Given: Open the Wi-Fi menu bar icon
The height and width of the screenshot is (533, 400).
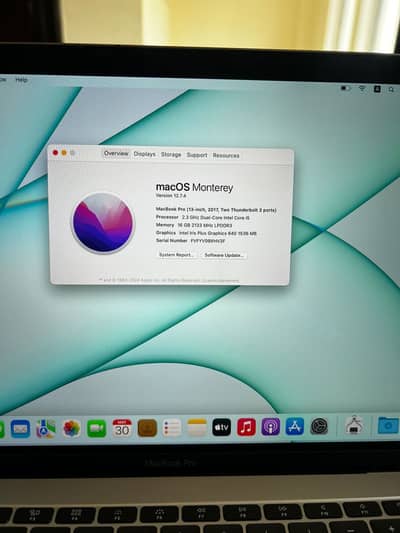Looking at the screenshot, I should pos(362,89).
